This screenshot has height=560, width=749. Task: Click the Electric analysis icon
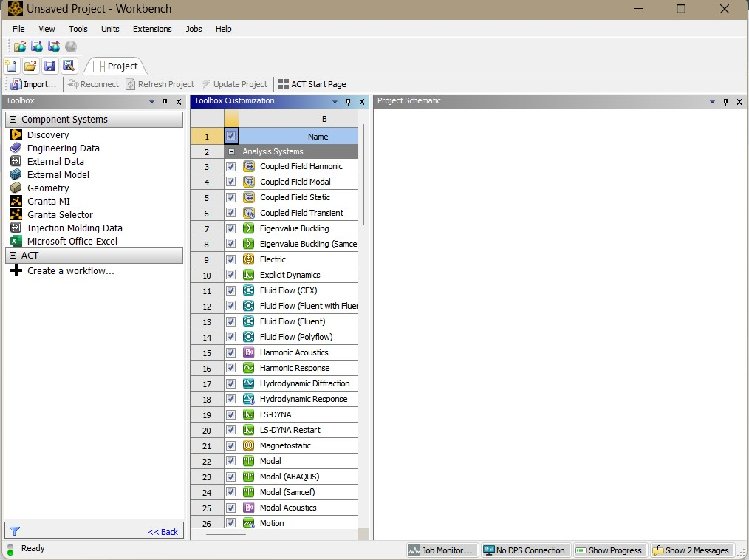click(248, 259)
